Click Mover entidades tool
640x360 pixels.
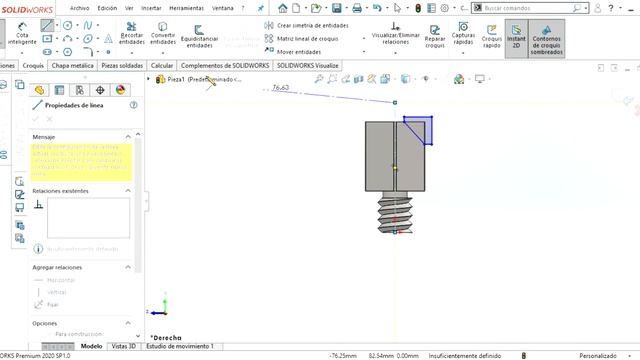293,52
